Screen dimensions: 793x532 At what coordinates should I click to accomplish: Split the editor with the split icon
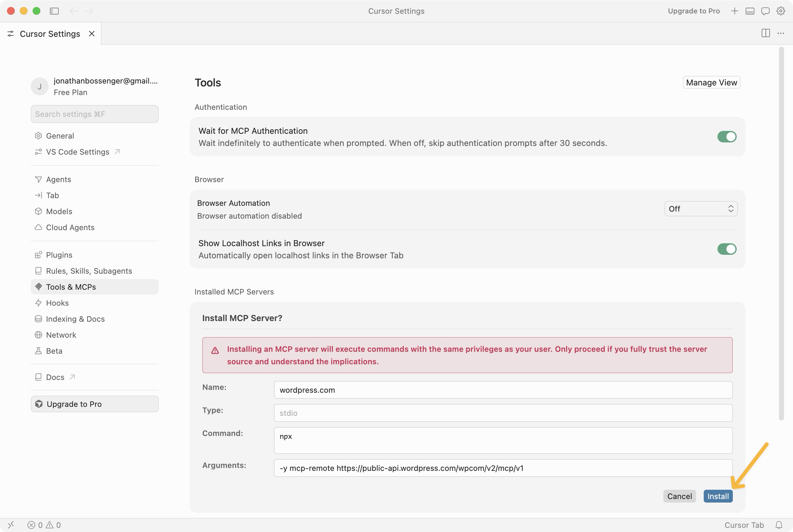pyautogui.click(x=765, y=33)
